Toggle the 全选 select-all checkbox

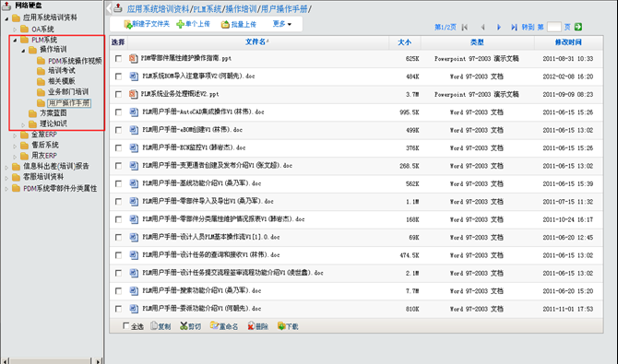point(125,325)
